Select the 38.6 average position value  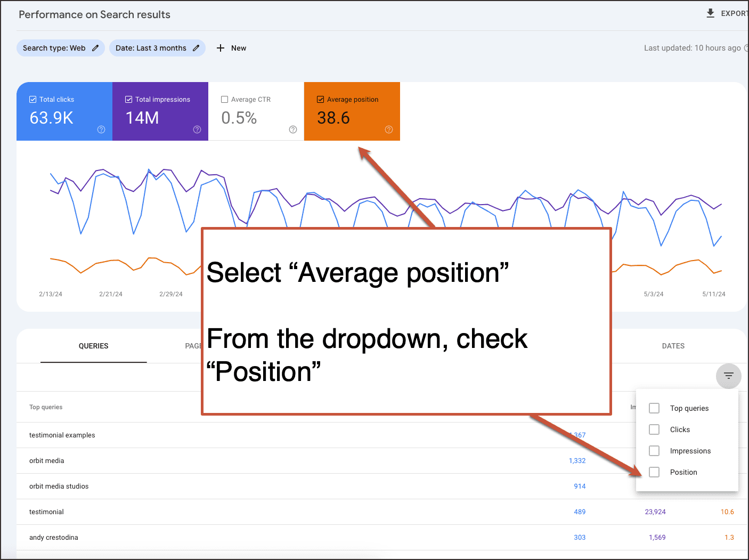(x=333, y=118)
